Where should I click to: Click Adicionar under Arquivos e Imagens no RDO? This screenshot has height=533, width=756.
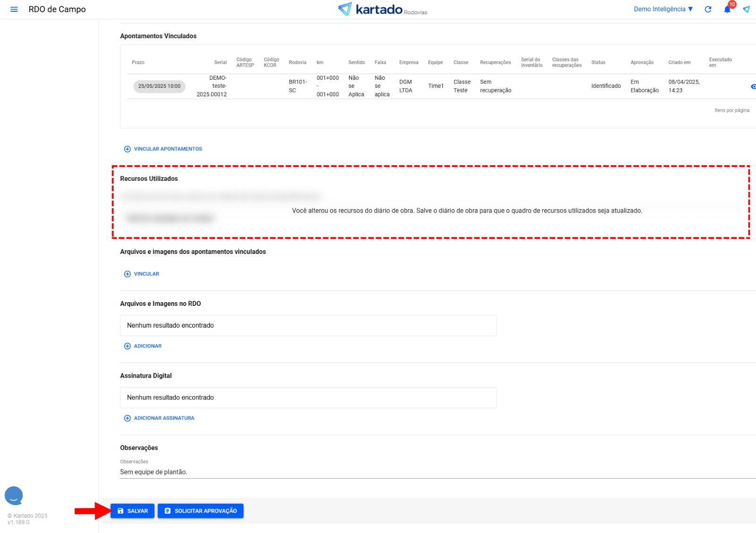pyautogui.click(x=143, y=347)
